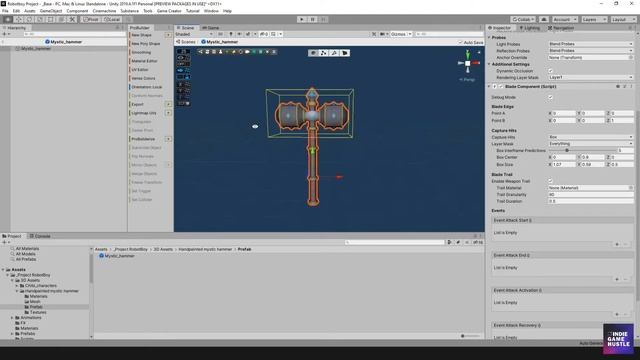Select the Rect transform tool
The height and width of the screenshot is (360, 640).
click(x=50, y=19)
